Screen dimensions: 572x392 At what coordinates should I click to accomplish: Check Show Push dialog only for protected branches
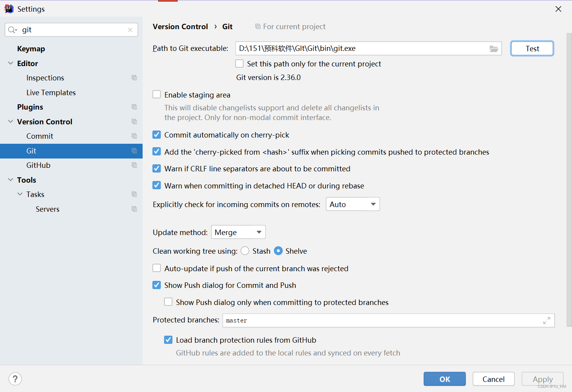[x=168, y=302]
